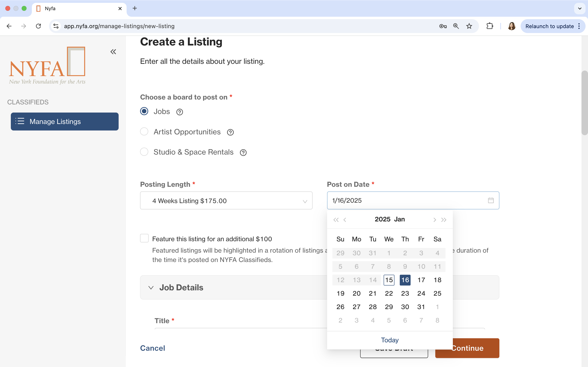Bookmark page with star icon
This screenshot has width=588, height=367.
(x=469, y=26)
